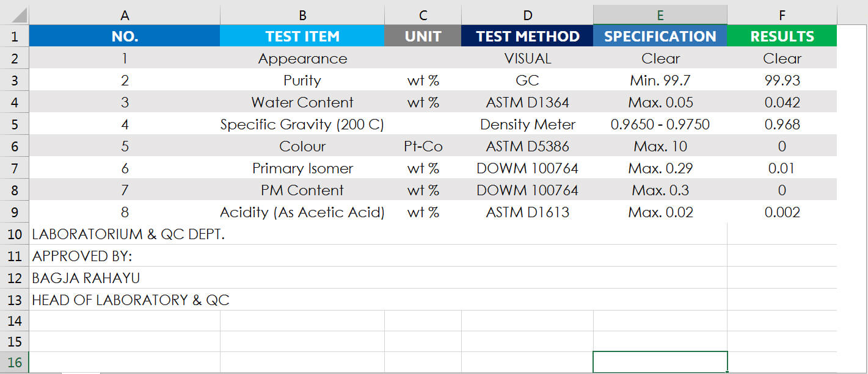Select entire column D via its header
Viewport: 868px width, 374px height.
pyautogui.click(x=527, y=15)
